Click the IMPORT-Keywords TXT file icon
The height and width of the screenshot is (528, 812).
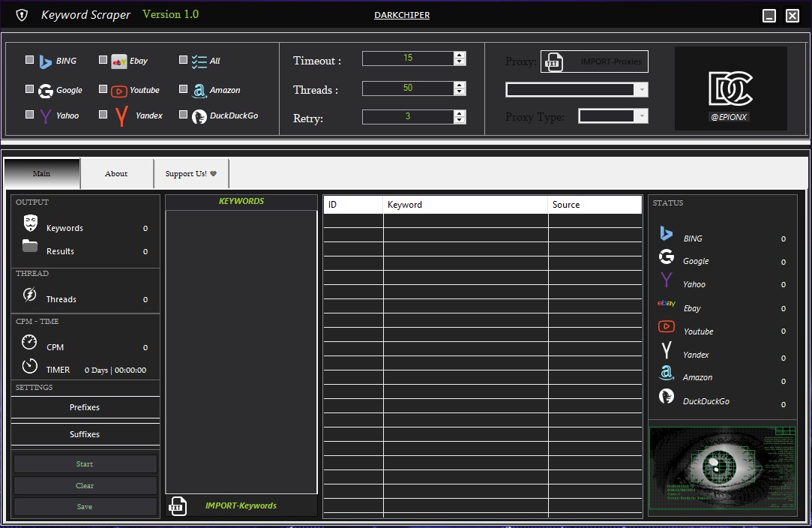pos(177,506)
